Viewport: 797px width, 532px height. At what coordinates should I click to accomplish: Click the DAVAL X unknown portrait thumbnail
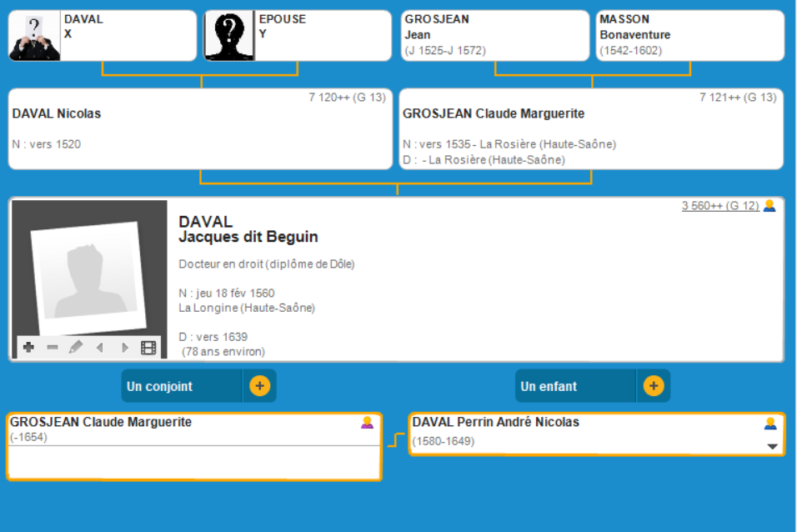pyautogui.click(x=34, y=37)
